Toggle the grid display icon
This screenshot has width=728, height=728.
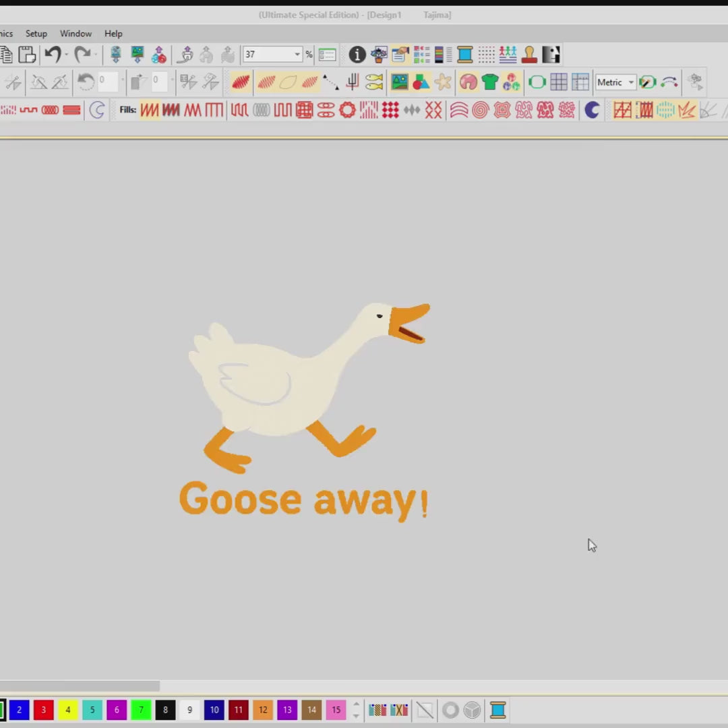pyautogui.click(x=559, y=82)
